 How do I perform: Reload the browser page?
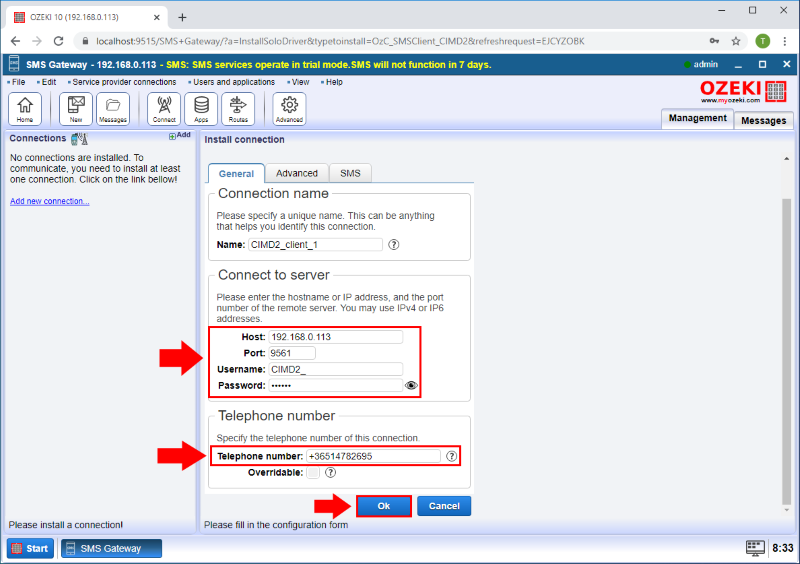[59, 41]
